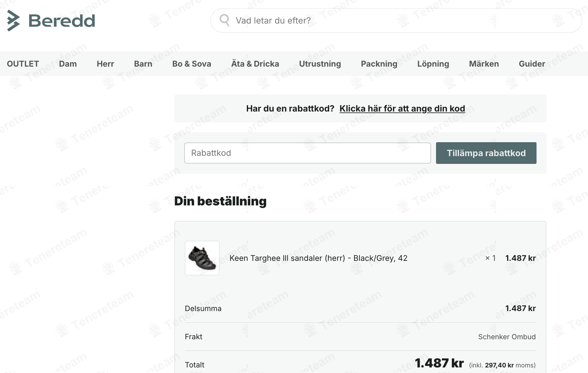588x373 pixels.
Task: Click the 'Delsumma' label
Action: point(203,309)
